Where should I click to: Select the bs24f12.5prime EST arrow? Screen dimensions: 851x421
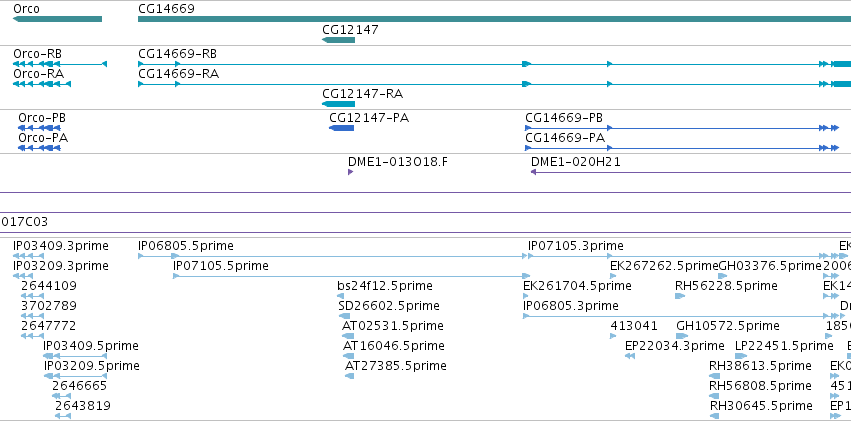(340, 296)
